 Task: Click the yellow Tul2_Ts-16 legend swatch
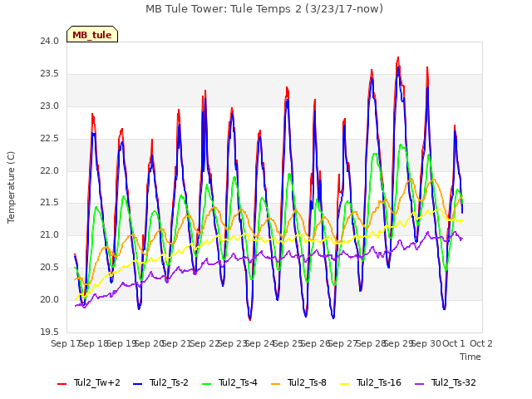[344, 384]
